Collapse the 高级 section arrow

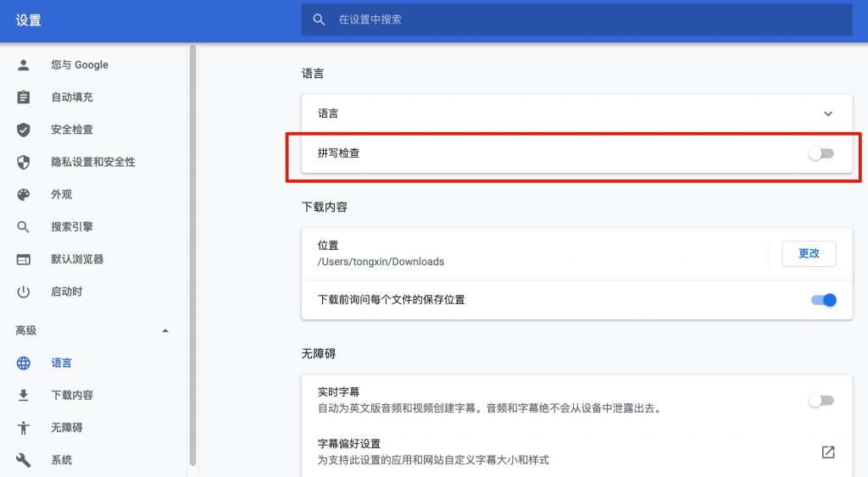[165, 331]
